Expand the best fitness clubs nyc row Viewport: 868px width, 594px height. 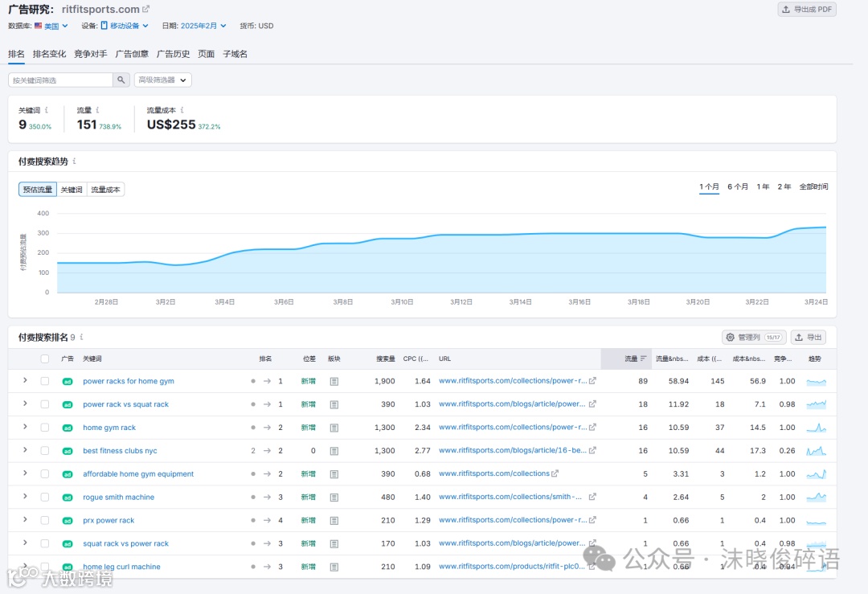(25, 450)
